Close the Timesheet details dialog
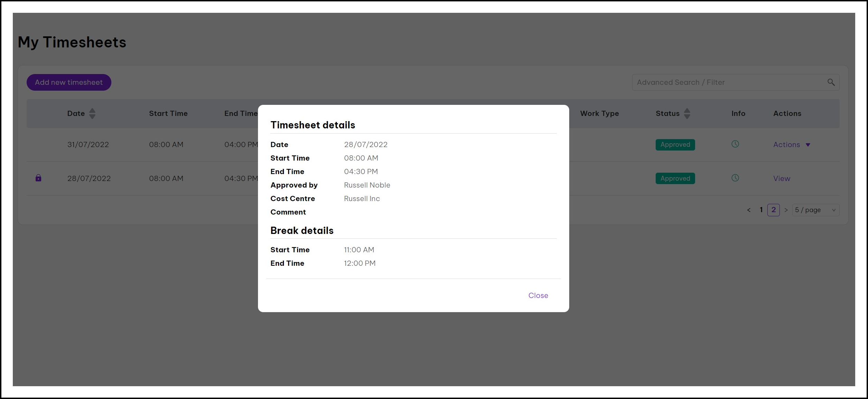 click(538, 296)
